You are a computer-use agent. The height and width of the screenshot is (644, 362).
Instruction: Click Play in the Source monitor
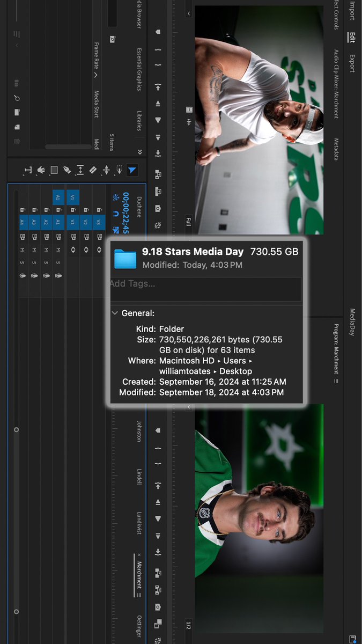(x=158, y=120)
